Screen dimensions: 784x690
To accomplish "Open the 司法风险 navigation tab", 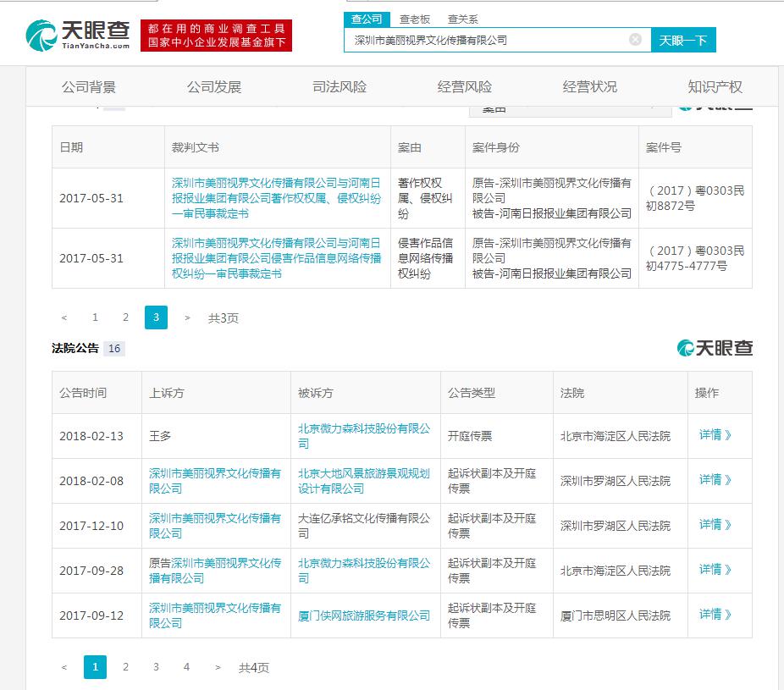I will point(340,87).
